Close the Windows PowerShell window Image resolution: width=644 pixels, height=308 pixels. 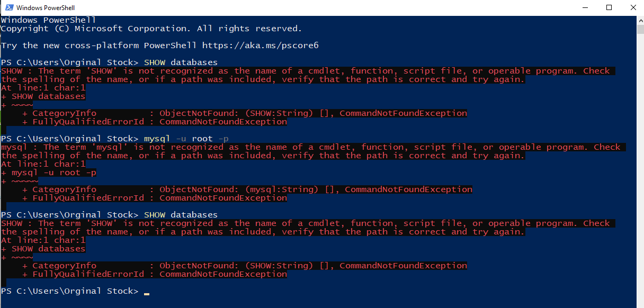(x=632, y=7)
